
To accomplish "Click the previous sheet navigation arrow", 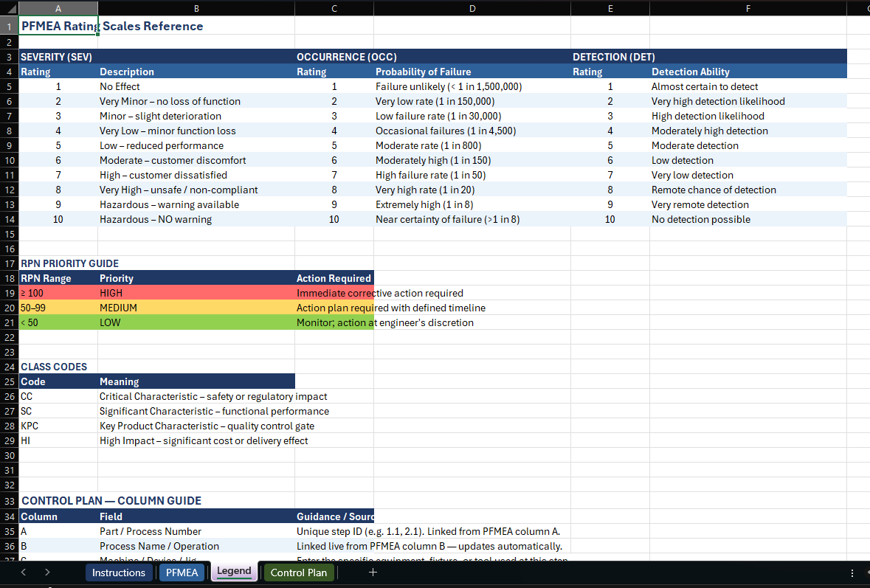I will [22, 572].
